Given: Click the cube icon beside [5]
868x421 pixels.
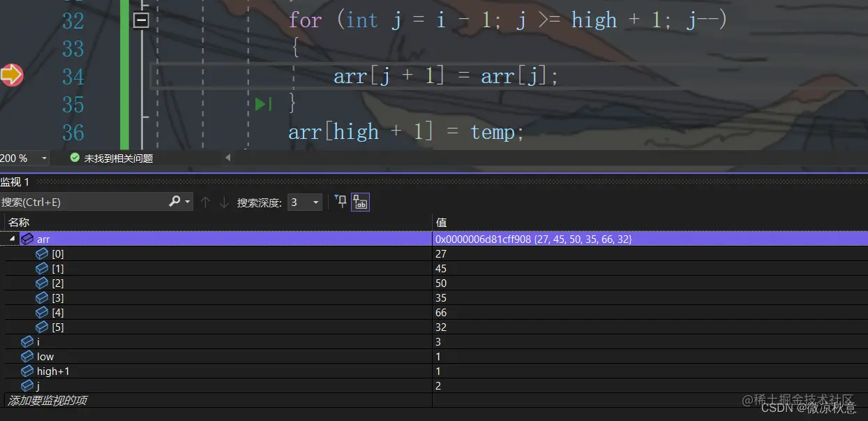Looking at the screenshot, I should (x=42, y=327).
